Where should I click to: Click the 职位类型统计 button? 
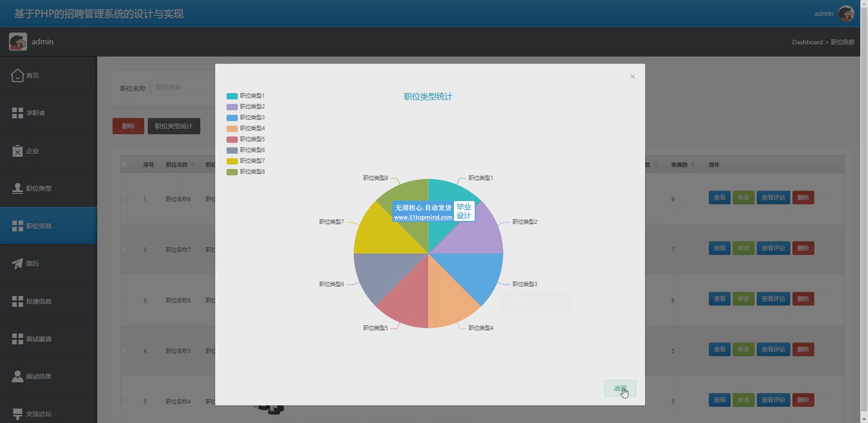click(x=174, y=126)
